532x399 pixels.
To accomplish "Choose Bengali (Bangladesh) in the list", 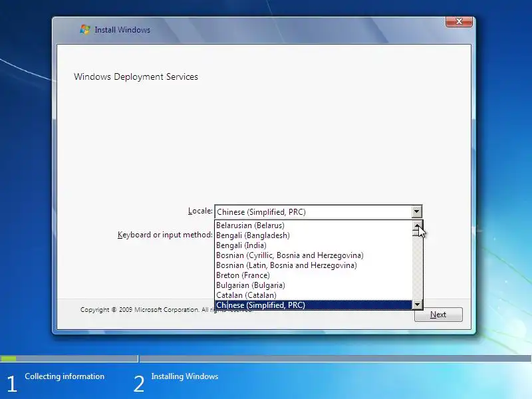I will pyautogui.click(x=313, y=235).
